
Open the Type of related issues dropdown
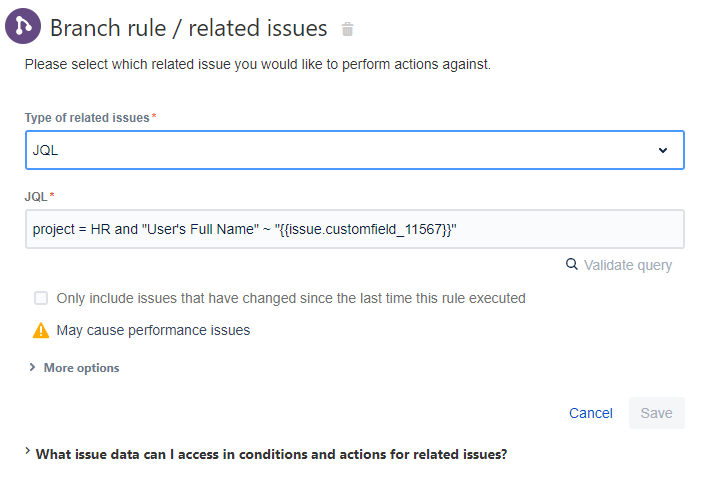click(355, 150)
